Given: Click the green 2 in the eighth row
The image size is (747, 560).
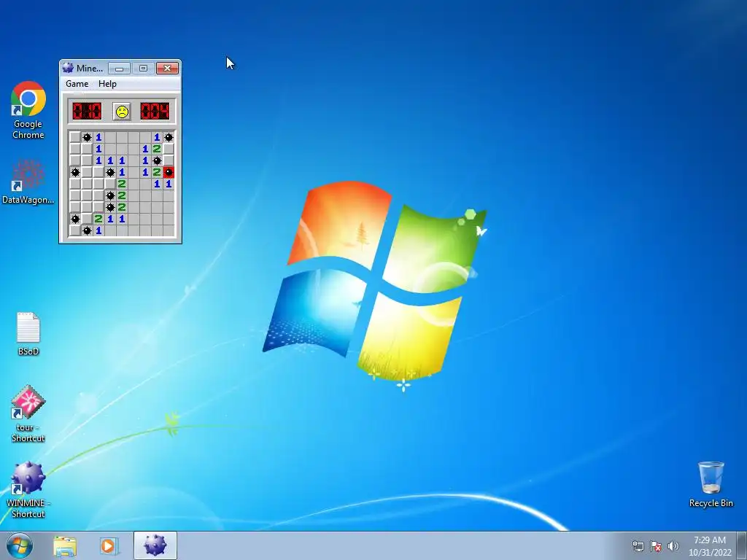Looking at the screenshot, I should click(98, 219).
